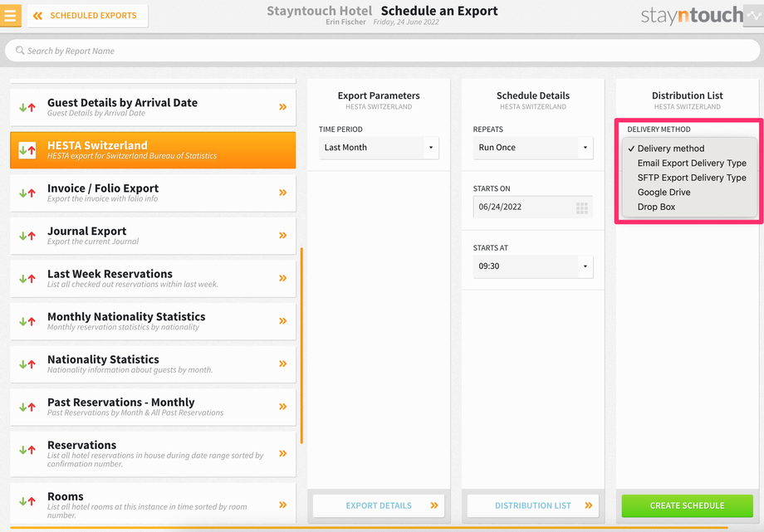Viewport: 764px width, 532px height.
Task: Click the green Create Schedule button
Action: pyautogui.click(x=687, y=505)
